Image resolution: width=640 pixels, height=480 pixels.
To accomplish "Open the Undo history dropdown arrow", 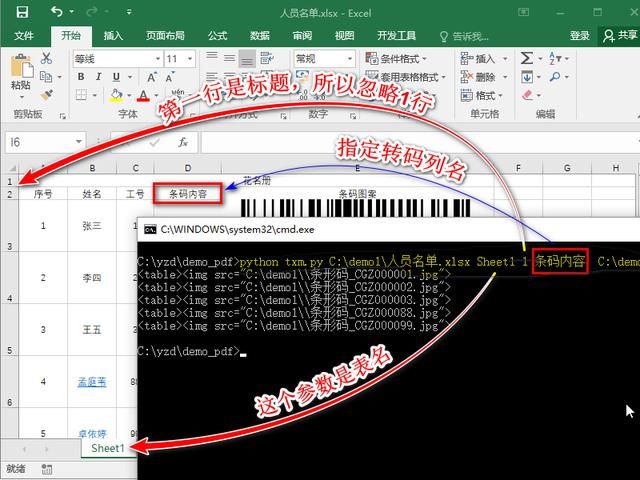I will 72,12.
